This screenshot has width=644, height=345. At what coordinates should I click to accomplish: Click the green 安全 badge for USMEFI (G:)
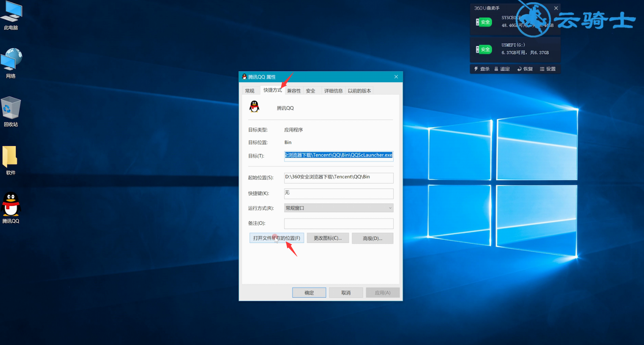click(484, 49)
